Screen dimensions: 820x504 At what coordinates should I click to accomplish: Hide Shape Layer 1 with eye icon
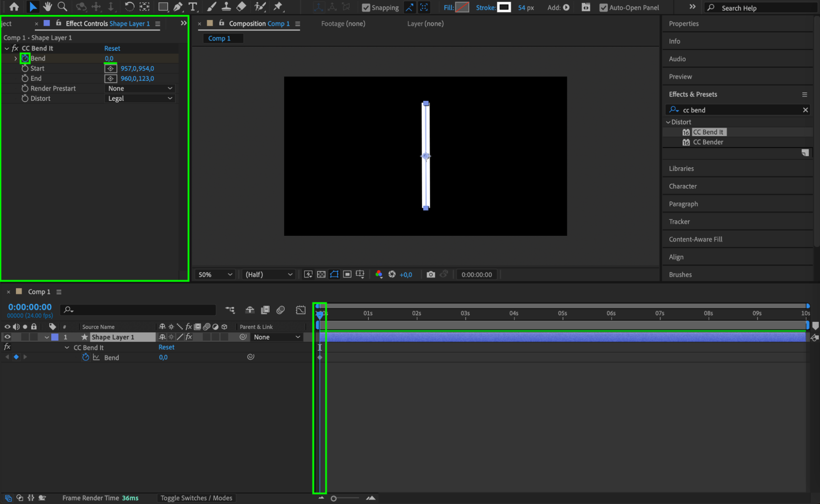[7, 337]
